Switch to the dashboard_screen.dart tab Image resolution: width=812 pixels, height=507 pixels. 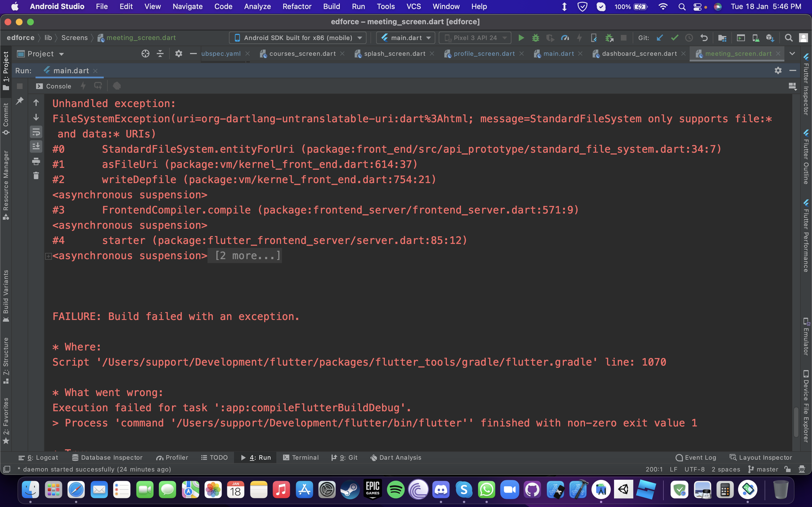tap(639, 54)
